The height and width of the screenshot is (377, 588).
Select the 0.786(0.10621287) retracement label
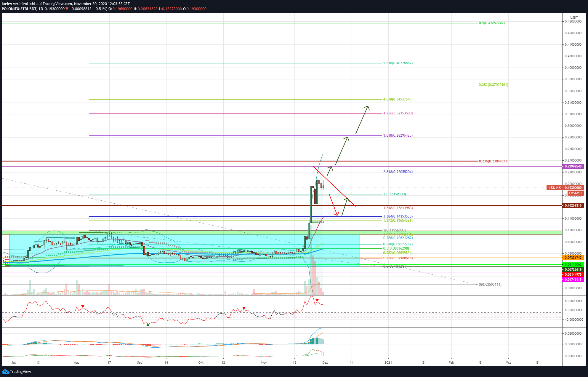(398, 238)
